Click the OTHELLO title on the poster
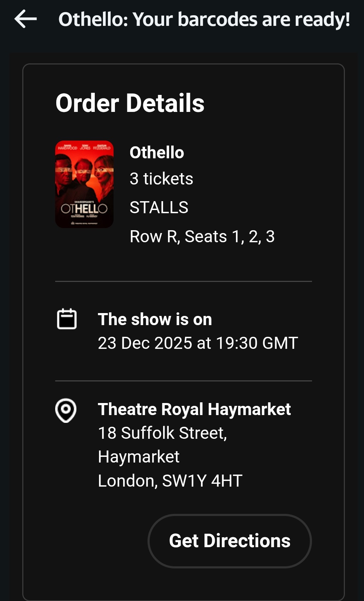The height and width of the screenshot is (601, 364). click(84, 208)
